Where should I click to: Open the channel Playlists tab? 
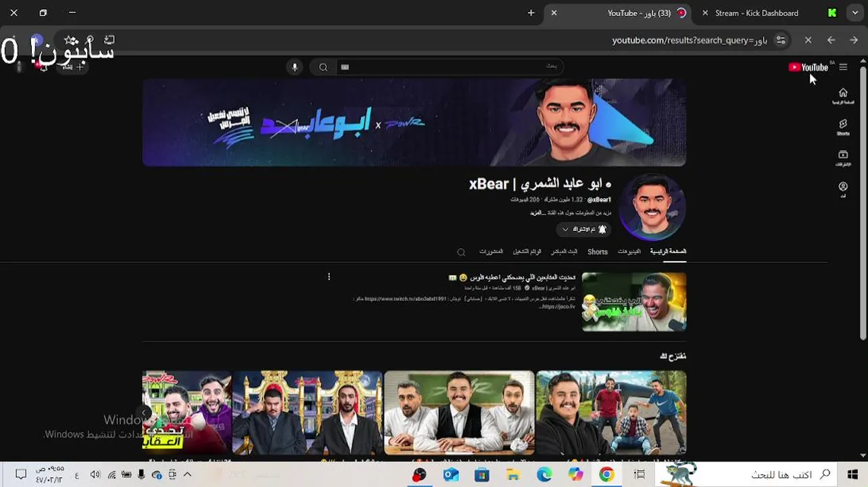coord(527,252)
